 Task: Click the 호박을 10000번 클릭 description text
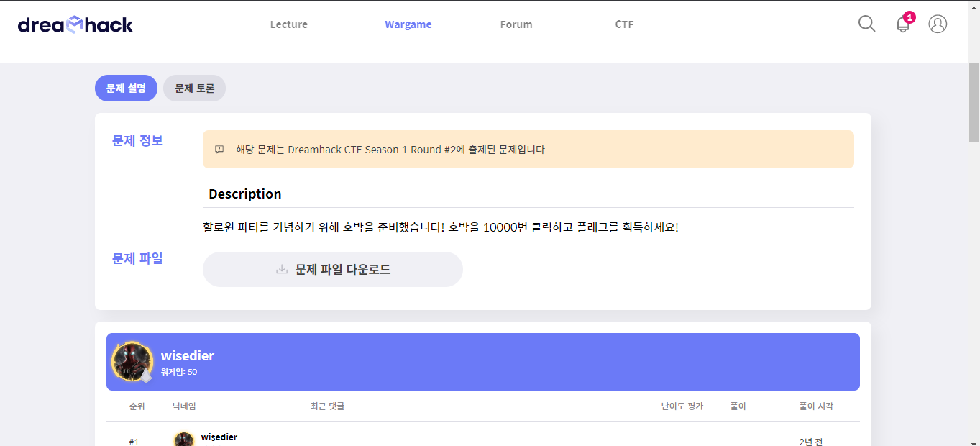click(441, 227)
